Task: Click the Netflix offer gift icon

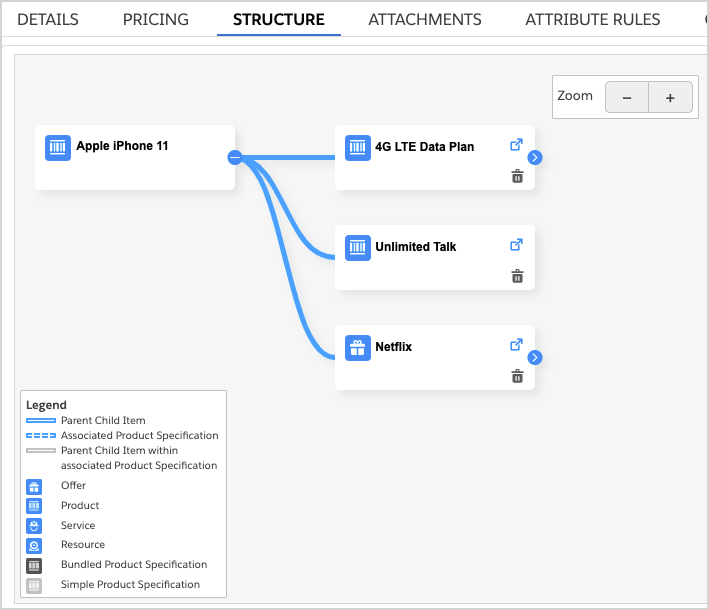Action: click(358, 347)
